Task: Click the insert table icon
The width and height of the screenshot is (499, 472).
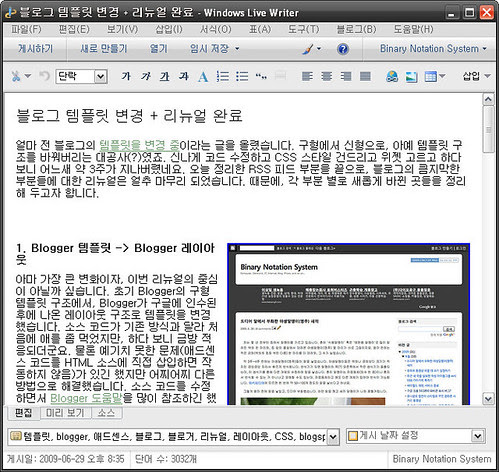Action: (x=430, y=77)
